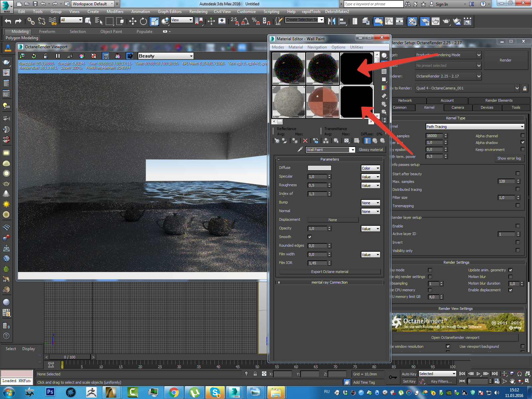Activate the Select and Rotate tool

tap(143, 21)
